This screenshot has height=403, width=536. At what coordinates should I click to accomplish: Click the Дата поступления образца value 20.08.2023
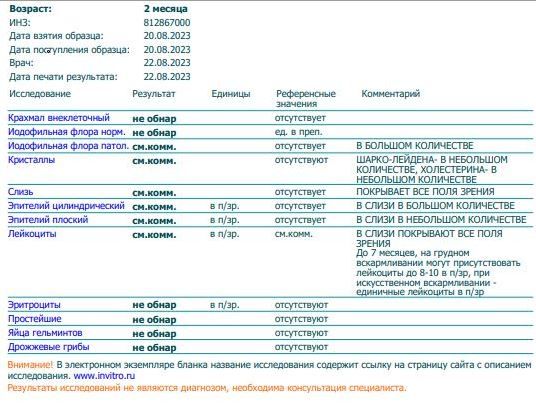167,50
